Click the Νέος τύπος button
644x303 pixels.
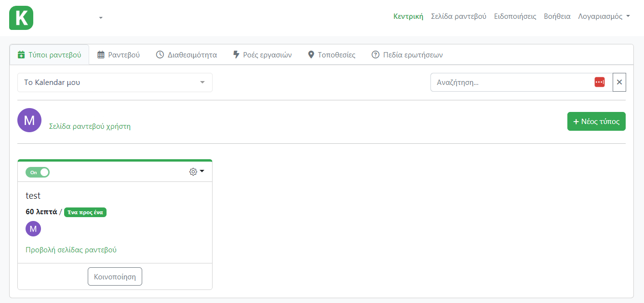click(x=596, y=121)
